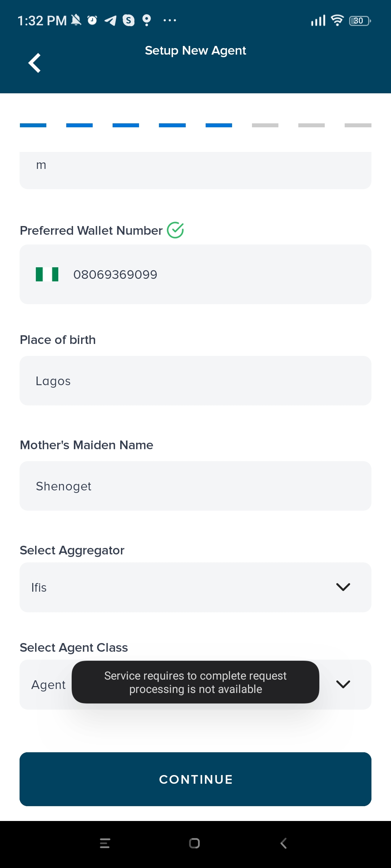
Task: Tap the Wi-Fi status icon
Action: (x=337, y=21)
